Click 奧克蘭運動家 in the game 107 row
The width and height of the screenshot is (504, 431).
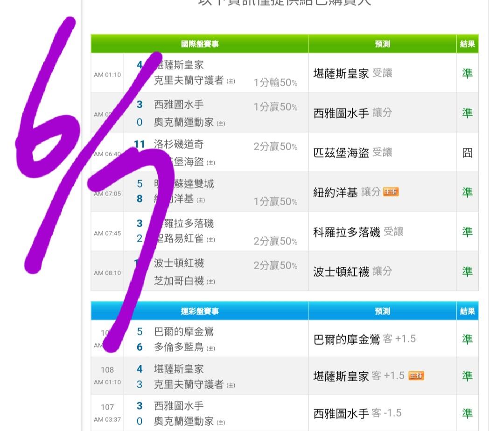[x=184, y=421]
